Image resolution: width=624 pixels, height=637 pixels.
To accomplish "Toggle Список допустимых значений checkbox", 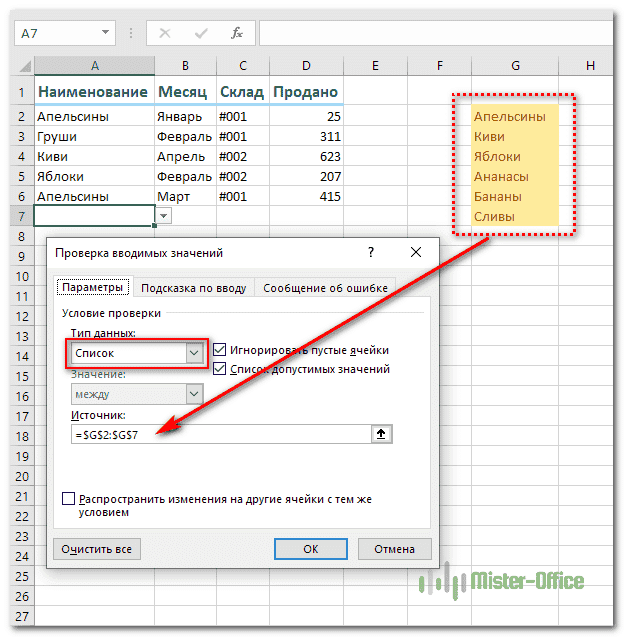I will (x=220, y=369).
